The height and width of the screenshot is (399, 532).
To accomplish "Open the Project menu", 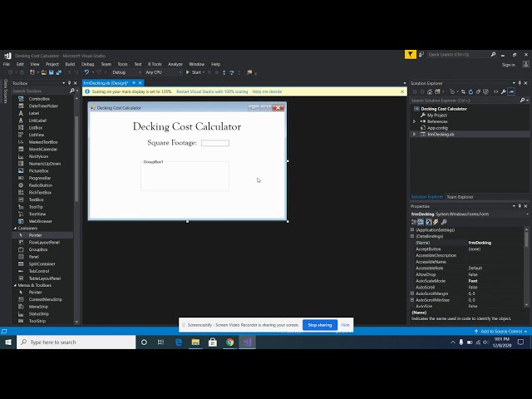I will point(52,64).
